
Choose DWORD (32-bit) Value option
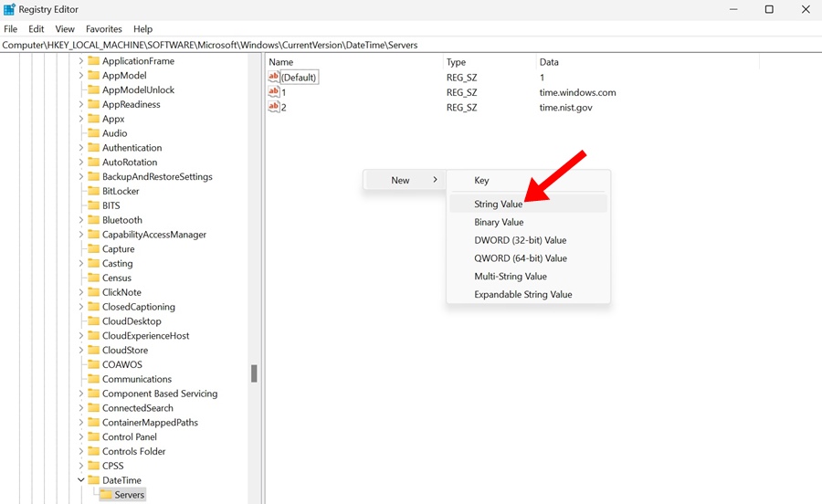[x=529, y=240]
